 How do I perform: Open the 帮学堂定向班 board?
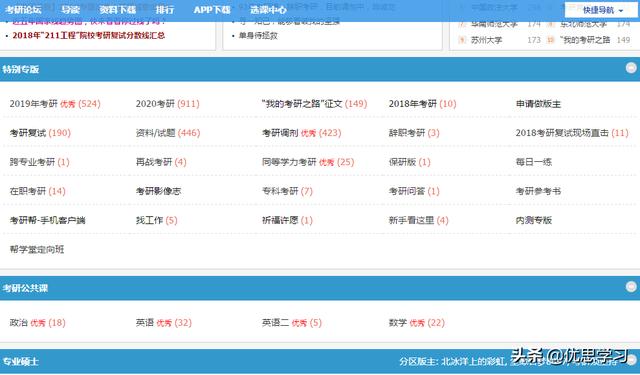click(37, 249)
